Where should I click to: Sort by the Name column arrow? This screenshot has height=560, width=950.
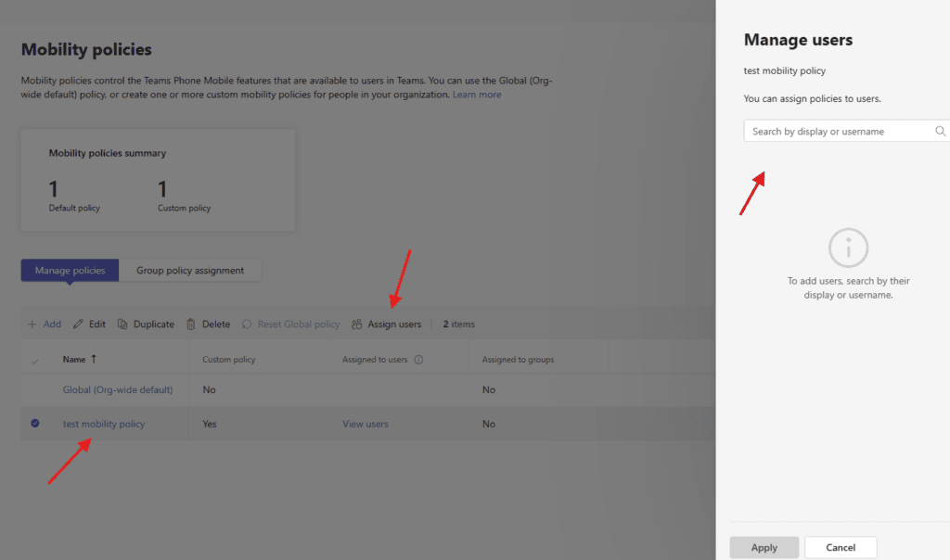pyautogui.click(x=93, y=359)
